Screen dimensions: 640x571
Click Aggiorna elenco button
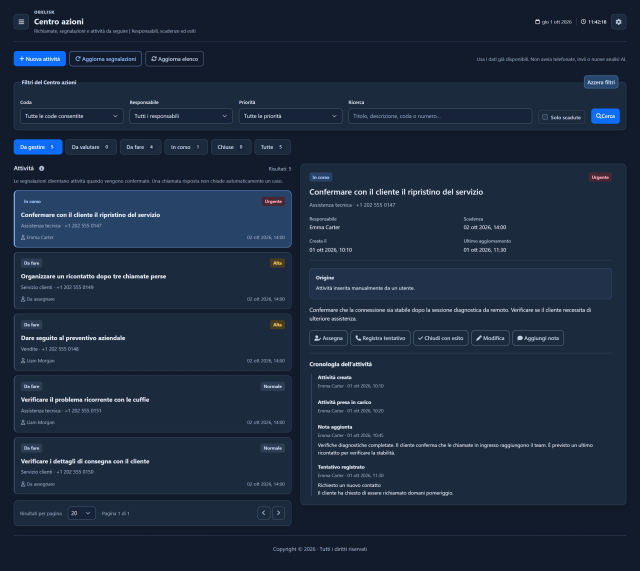(174, 59)
